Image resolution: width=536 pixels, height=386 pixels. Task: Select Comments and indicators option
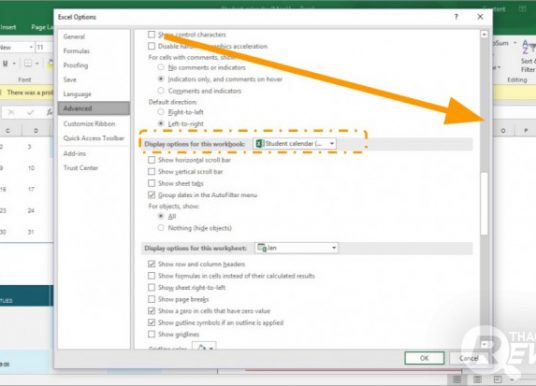(161, 91)
